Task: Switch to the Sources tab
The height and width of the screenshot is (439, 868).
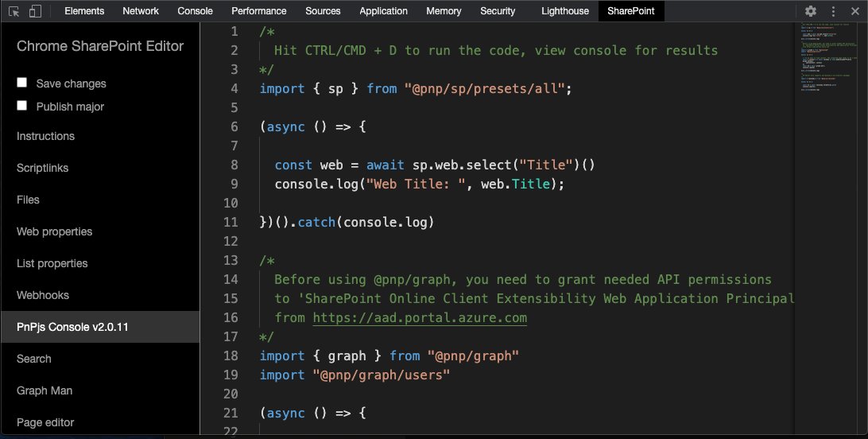Action: [323, 11]
